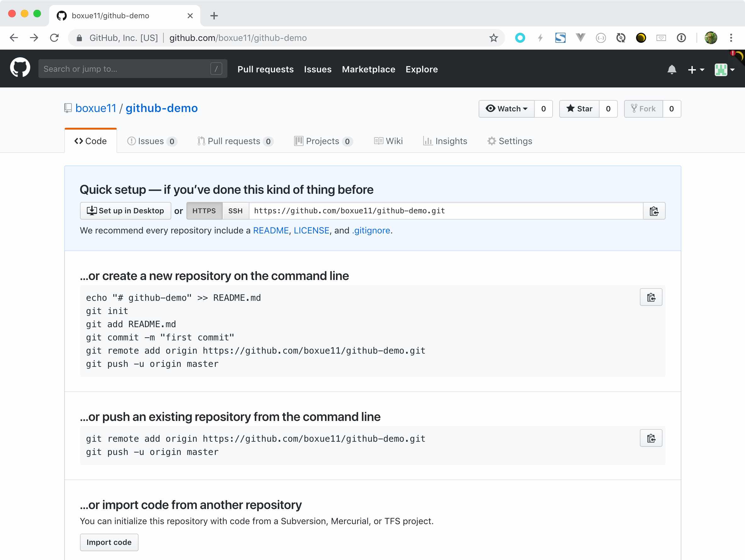This screenshot has height=560, width=745.
Task: Open the Chrome profile avatar
Action: (711, 38)
